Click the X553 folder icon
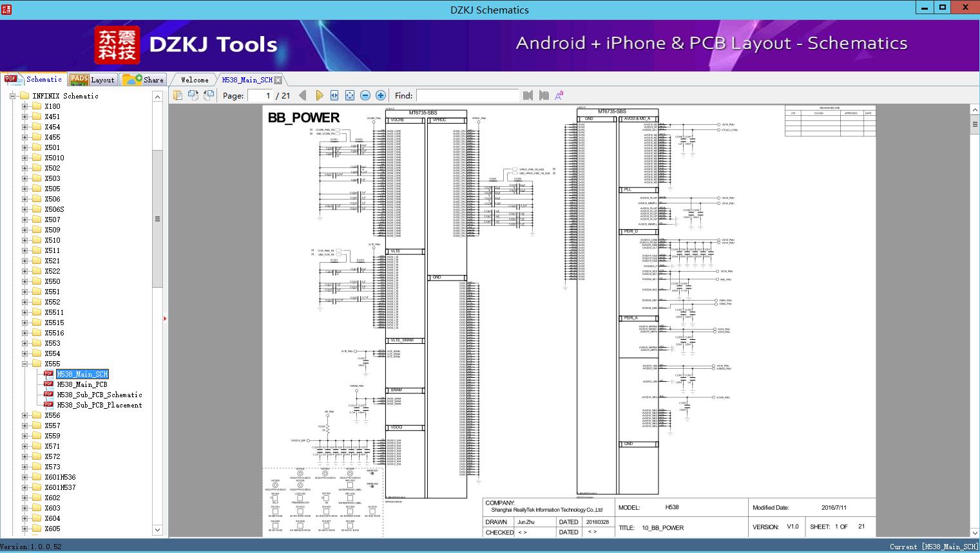The width and height of the screenshot is (980, 553). click(x=37, y=343)
